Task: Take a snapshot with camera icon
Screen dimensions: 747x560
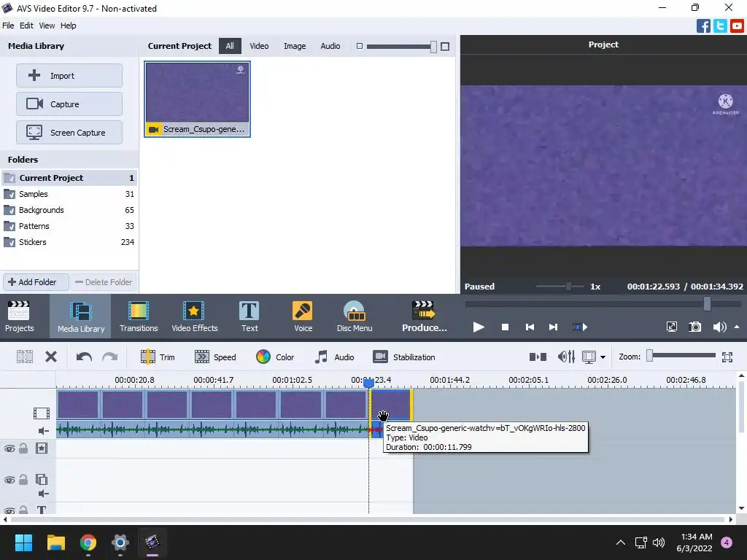Action: pyautogui.click(x=694, y=327)
